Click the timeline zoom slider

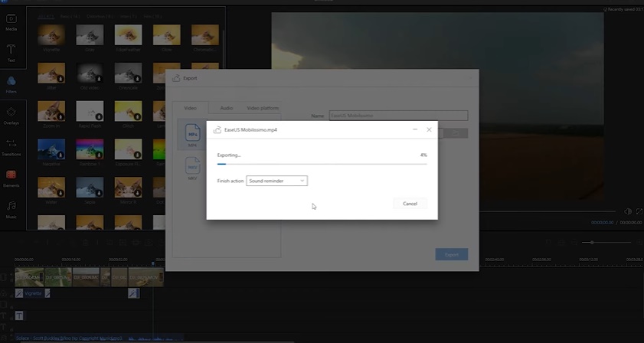(x=591, y=242)
